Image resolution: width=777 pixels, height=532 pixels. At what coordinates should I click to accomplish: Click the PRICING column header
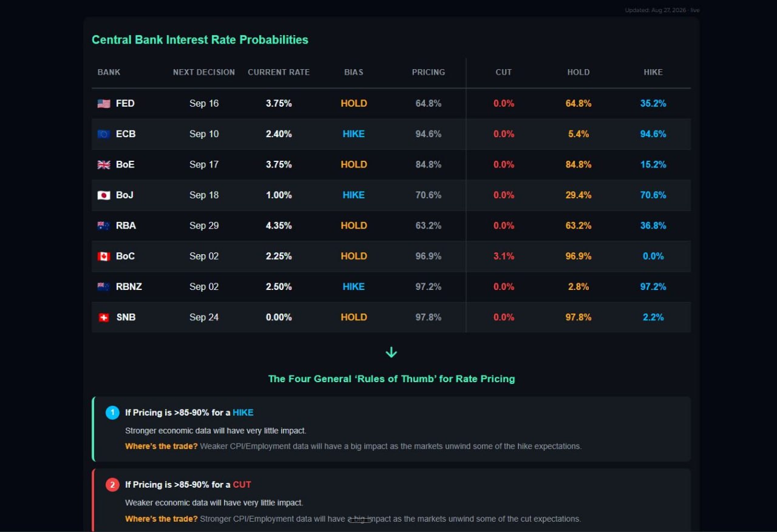429,72
